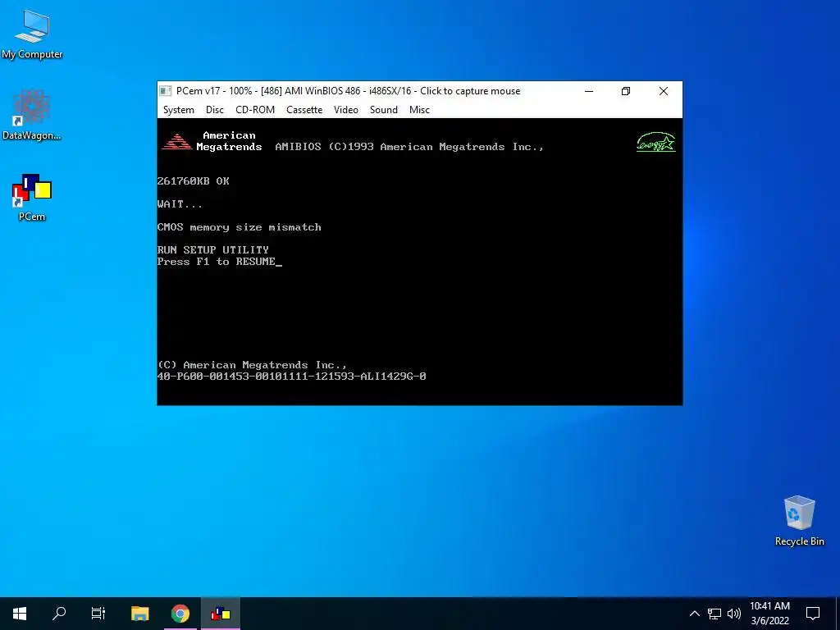Click the 'RUN SETUP UTILITY' text
840x630 pixels.
point(212,249)
